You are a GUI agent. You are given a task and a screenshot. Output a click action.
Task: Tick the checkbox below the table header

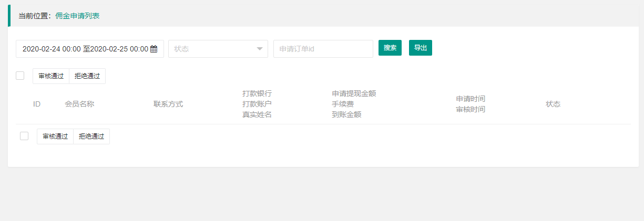coord(24,136)
